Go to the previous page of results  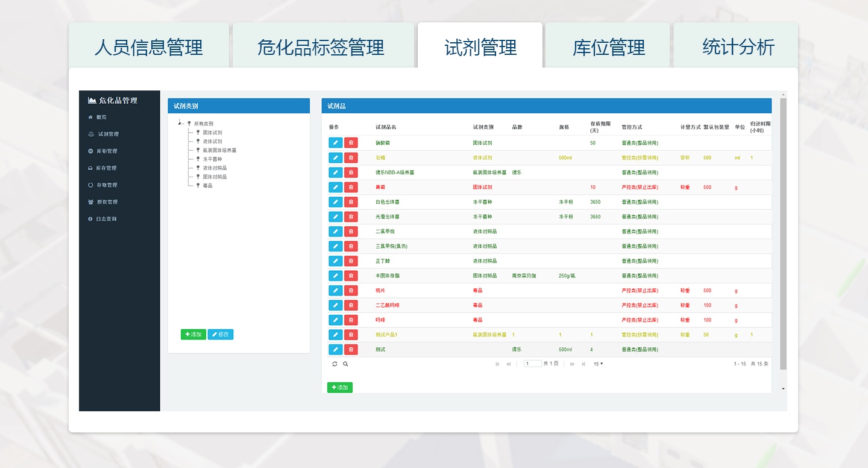[509, 364]
